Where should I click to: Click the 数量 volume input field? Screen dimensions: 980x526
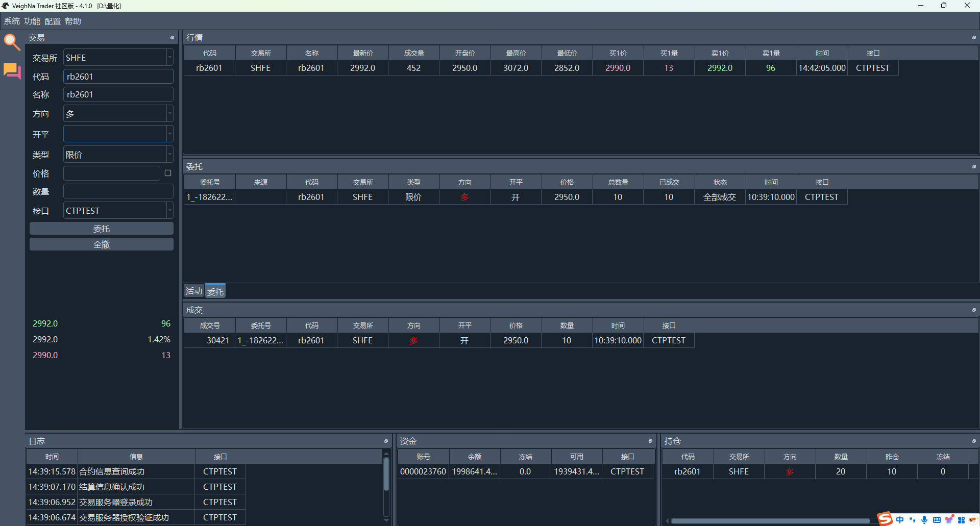tap(118, 192)
